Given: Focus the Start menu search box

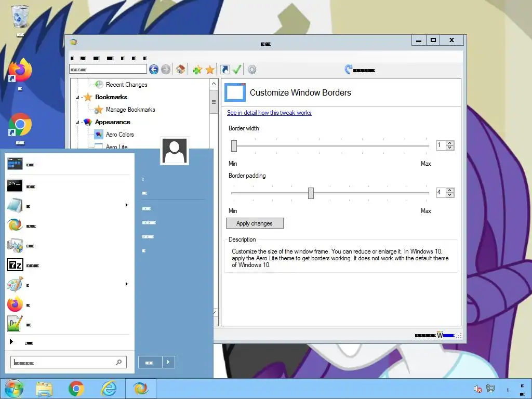Looking at the screenshot, I should click(x=69, y=362).
